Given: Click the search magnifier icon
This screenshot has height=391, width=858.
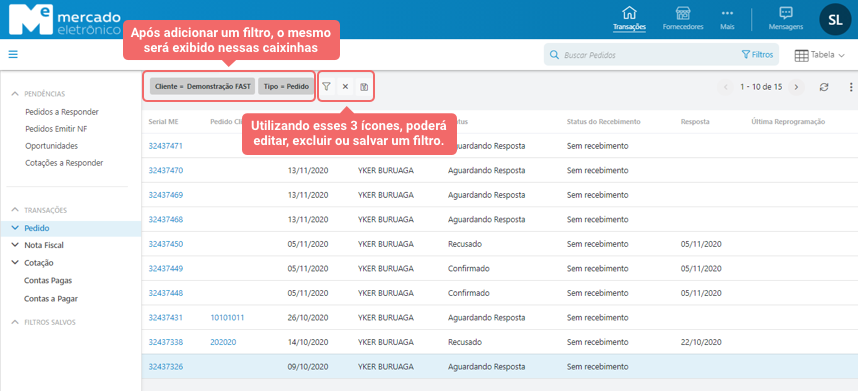Looking at the screenshot, I should pyautogui.click(x=554, y=55).
